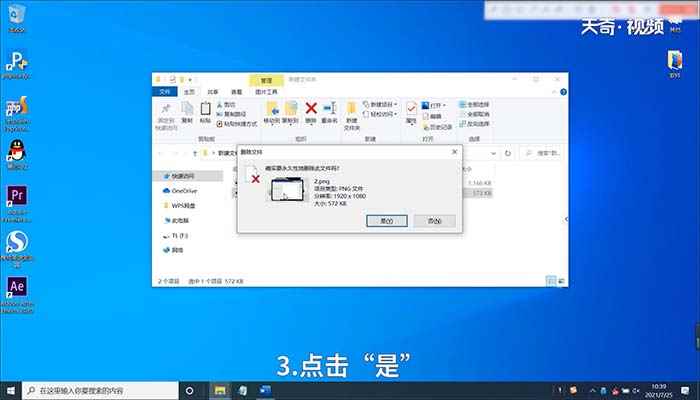Click the Explorer search box

pyautogui.click(x=542, y=154)
